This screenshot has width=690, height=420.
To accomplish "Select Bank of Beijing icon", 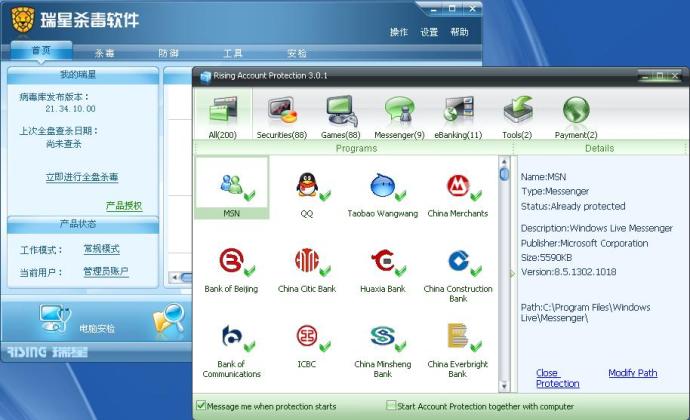I will 231,261.
